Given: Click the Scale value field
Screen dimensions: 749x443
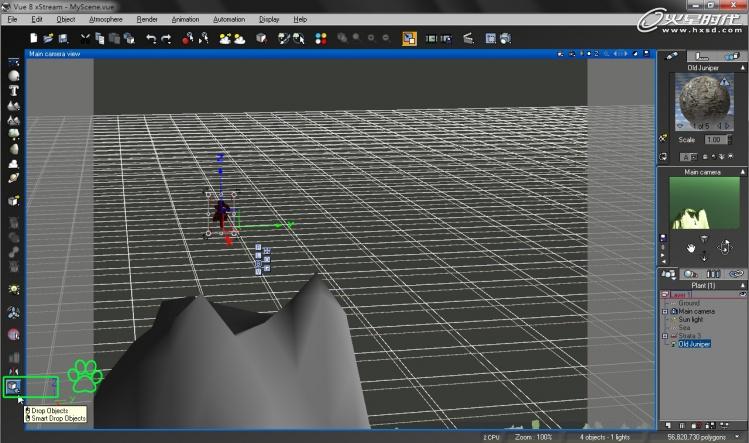Looking at the screenshot, I should 715,140.
